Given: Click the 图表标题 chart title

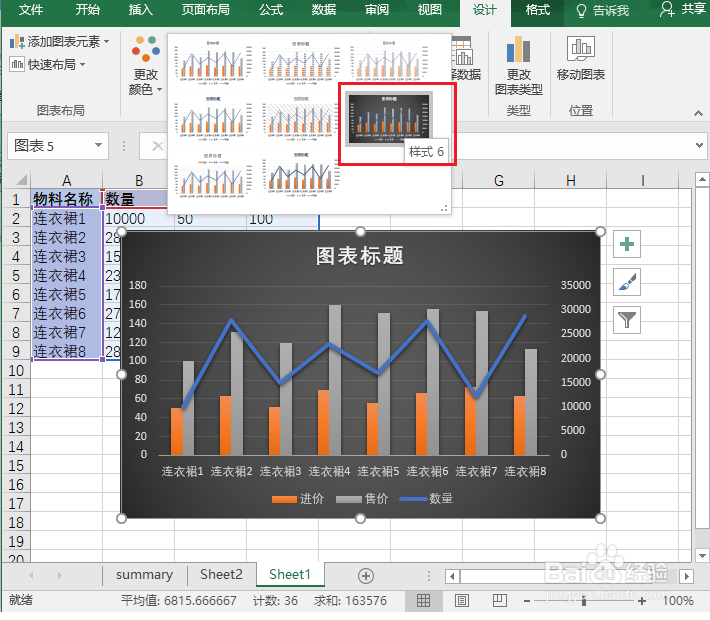Looking at the screenshot, I should [x=360, y=256].
